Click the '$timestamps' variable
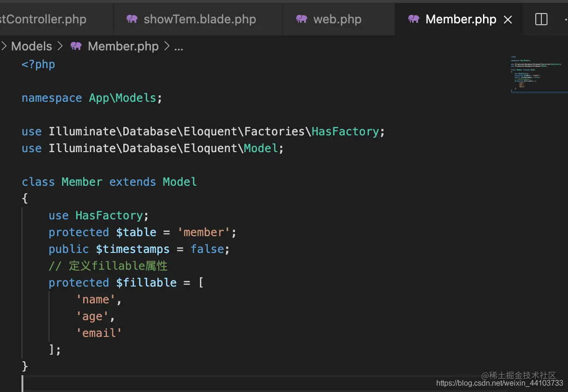 tap(133, 249)
